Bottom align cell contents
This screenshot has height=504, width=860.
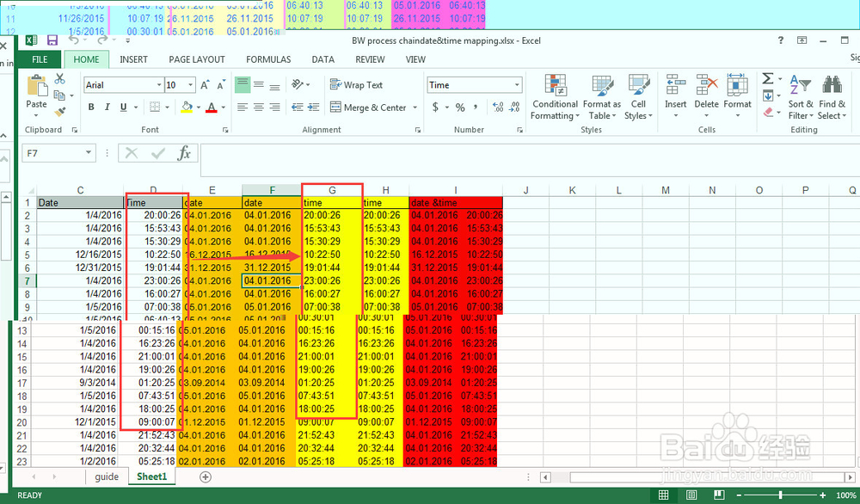tap(275, 85)
